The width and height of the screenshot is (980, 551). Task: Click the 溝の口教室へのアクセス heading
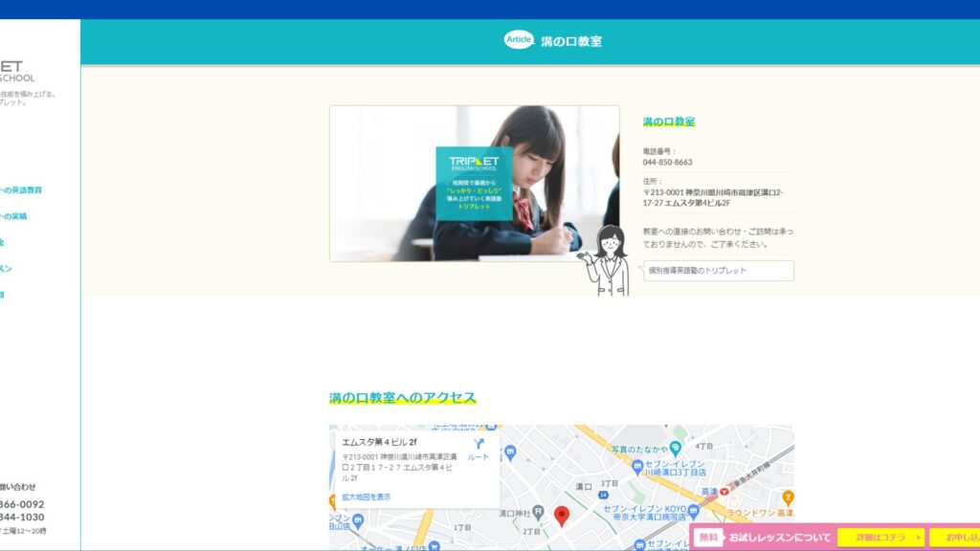[403, 398]
